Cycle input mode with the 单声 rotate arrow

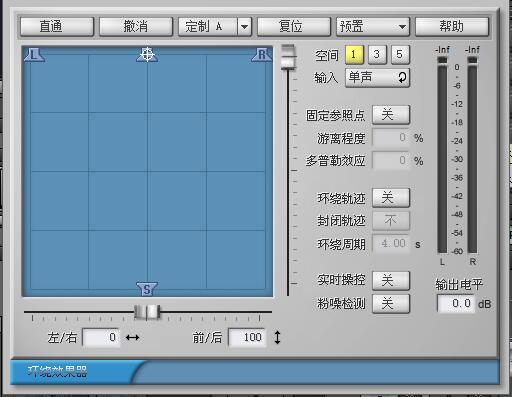tap(402, 78)
